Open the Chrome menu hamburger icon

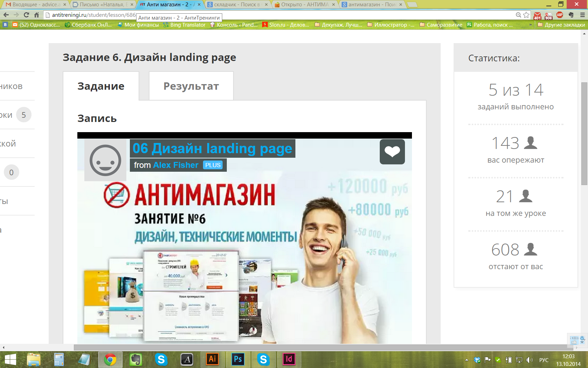[x=582, y=15]
